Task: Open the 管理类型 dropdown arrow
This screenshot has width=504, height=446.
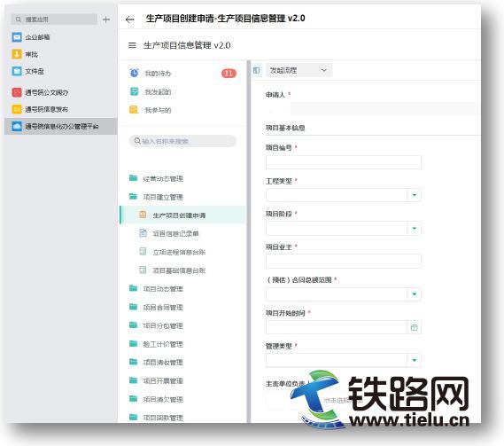Action: pyautogui.click(x=415, y=360)
